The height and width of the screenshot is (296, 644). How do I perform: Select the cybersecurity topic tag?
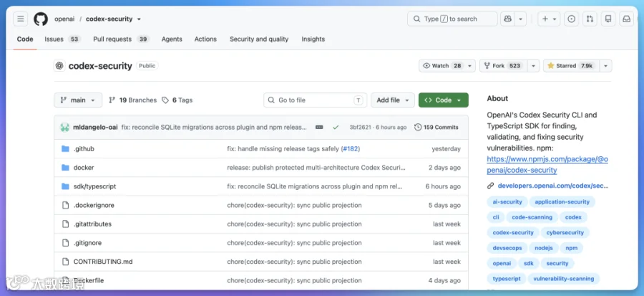[565, 233]
